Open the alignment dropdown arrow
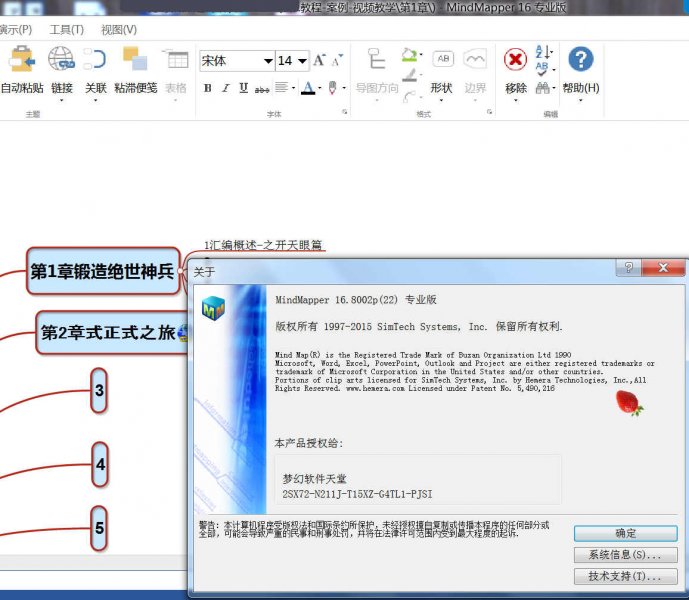The height and width of the screenshot is (600, 689). tap(293, 88)
